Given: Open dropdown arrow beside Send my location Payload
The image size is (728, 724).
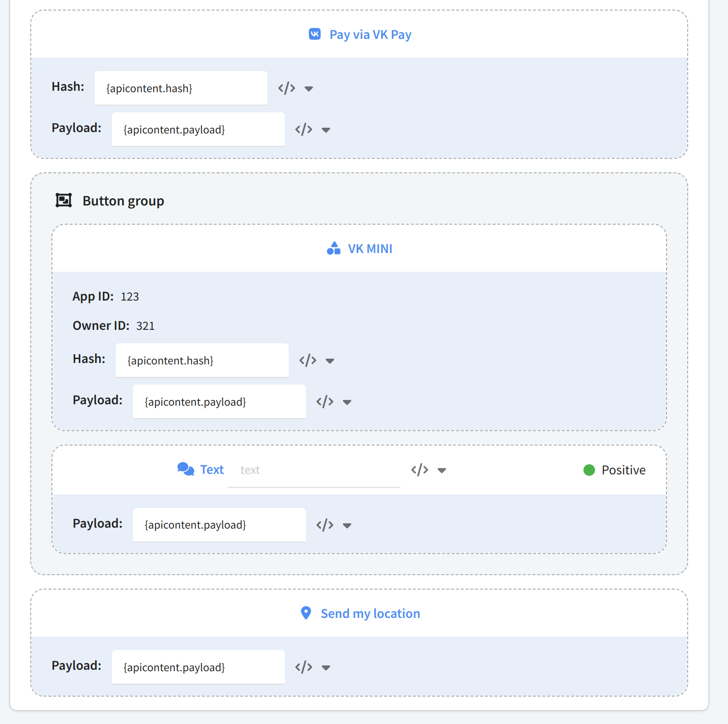Looking at the screenshot, I should (x=326, y=668).
